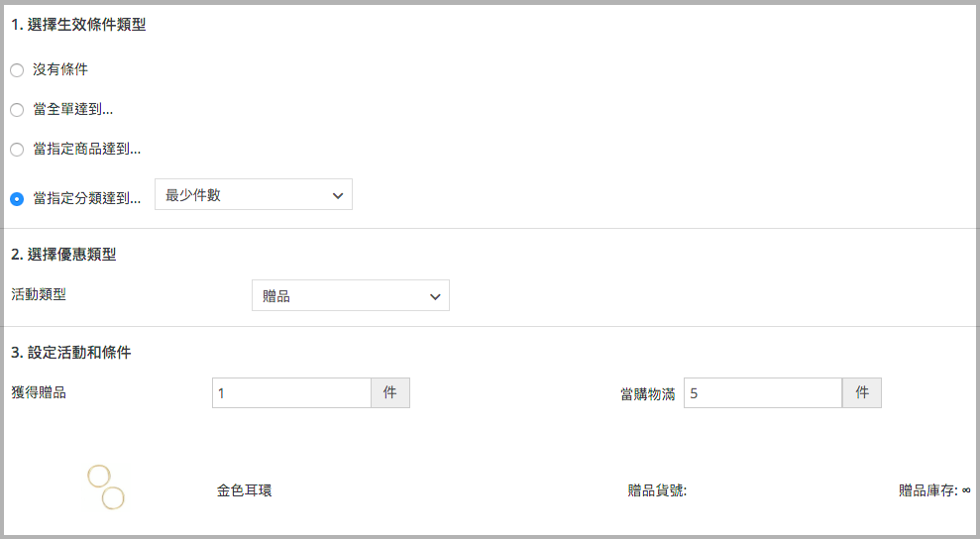Open the 最少件數 dropdown

[253, 194]
